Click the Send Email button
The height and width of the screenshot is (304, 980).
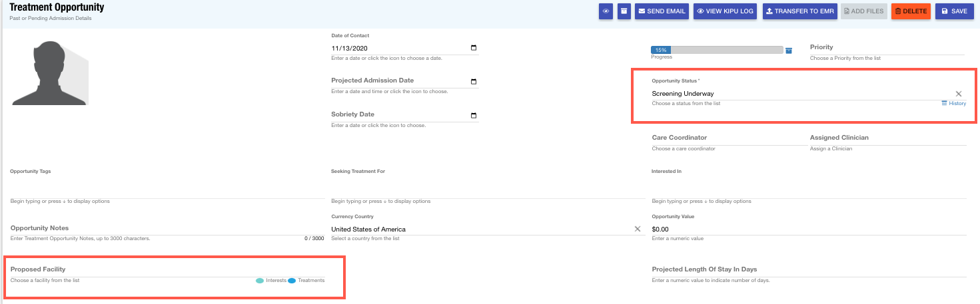tap(661, 11)
